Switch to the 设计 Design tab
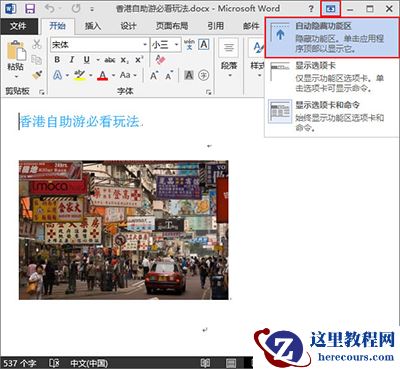Image resolution: width=400 pixels, height=369 pixels. (128, 26)
